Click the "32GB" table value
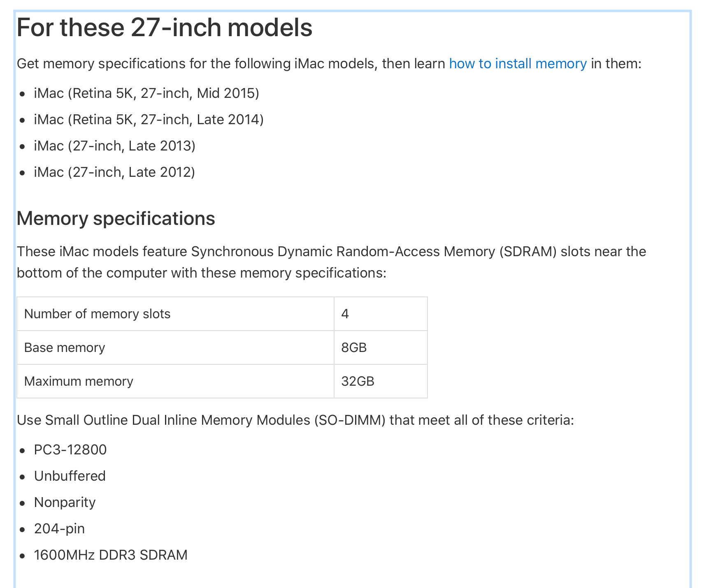 pos(358,381)
